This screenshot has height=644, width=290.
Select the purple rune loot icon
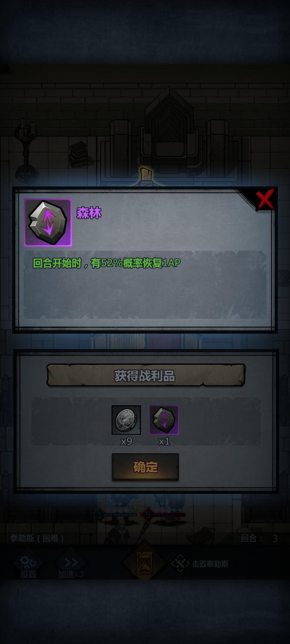164,420
